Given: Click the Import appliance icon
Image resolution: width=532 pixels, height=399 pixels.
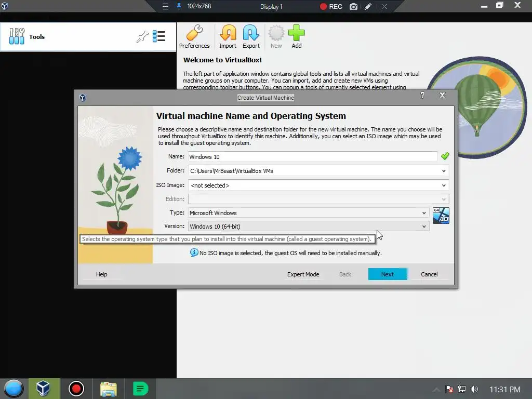Looking at the screenshot, I should coord(228,37).
